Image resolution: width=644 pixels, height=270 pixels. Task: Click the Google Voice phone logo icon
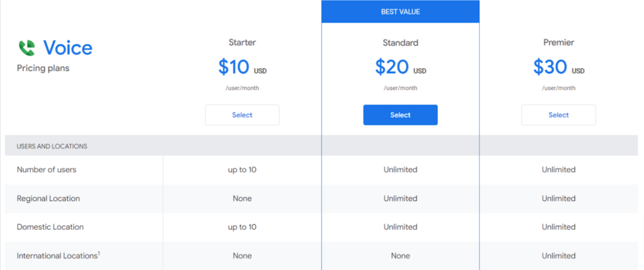click(26, 48)
